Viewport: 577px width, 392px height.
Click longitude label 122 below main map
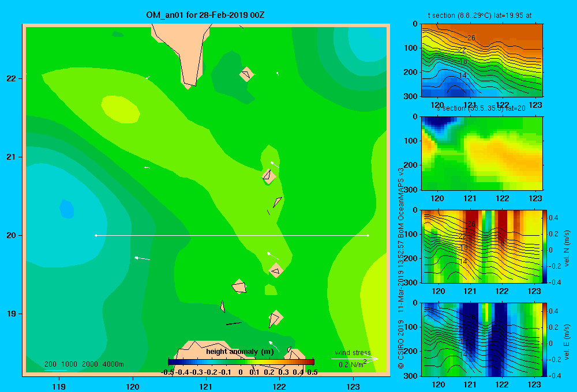279,386
